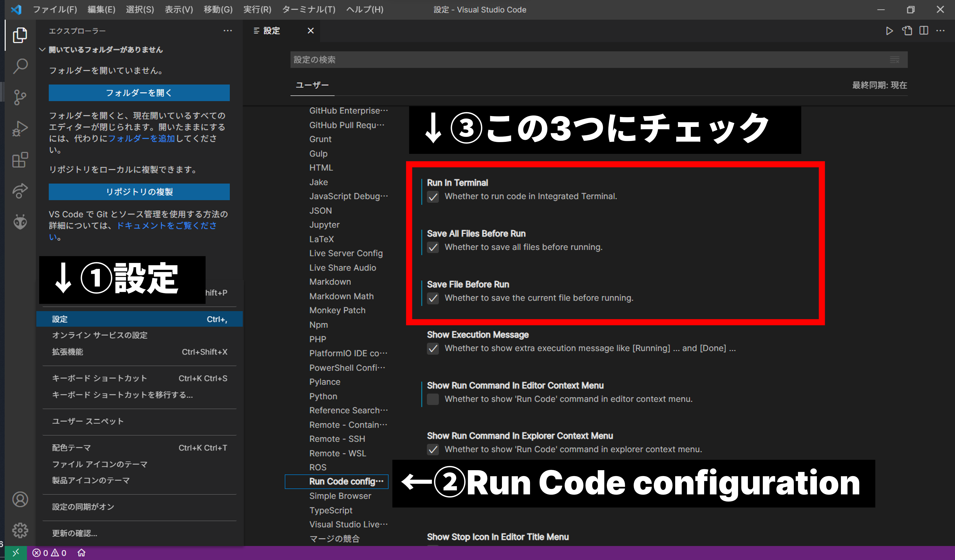
Task: Choose ユーザー スニペット menu entry
Action: coord(139,422)
